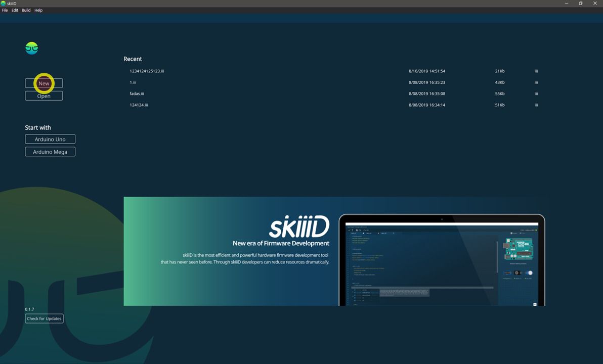Viewport: 603px width, 364px height.
Task: Click the Open button
Action: click(x=44, y=96)
